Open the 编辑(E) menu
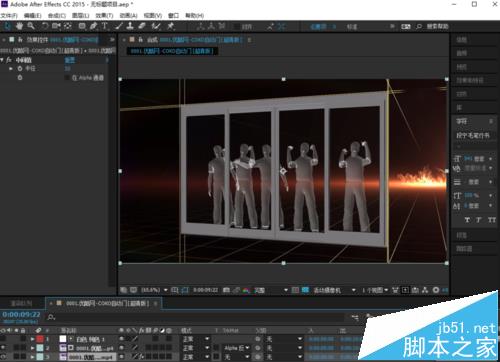Viewport: 500px width, 362px height. (33, 15)
